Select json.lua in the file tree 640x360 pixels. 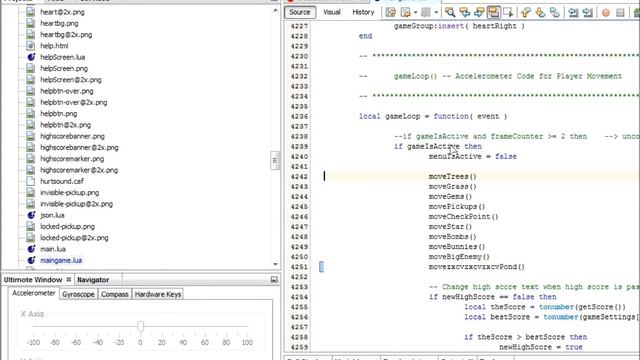52,215
